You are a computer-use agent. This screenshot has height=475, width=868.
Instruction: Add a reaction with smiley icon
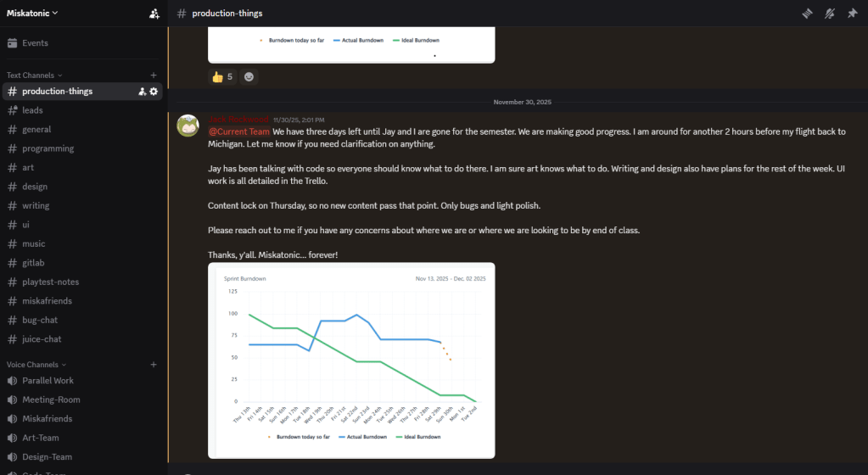pos(249,76)
